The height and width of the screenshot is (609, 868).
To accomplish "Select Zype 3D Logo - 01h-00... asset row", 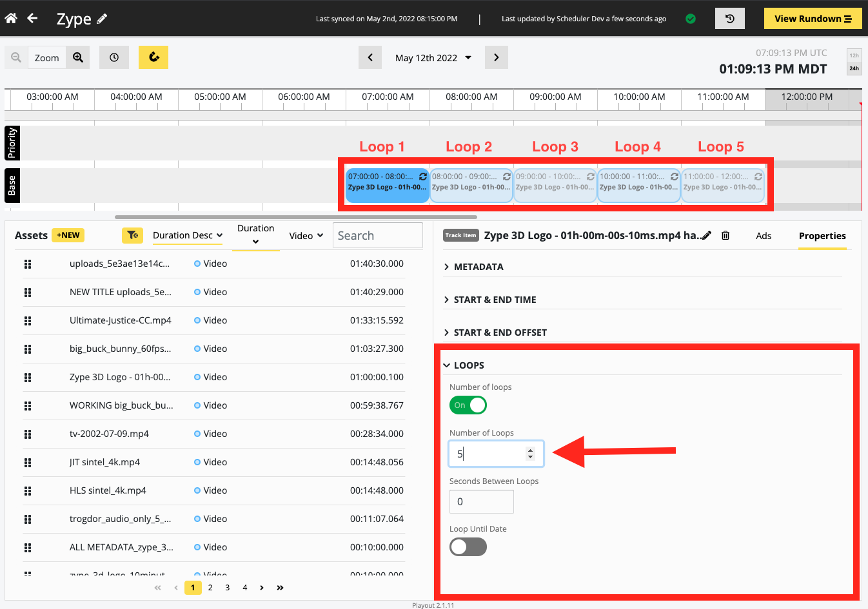I will [213, 377].
